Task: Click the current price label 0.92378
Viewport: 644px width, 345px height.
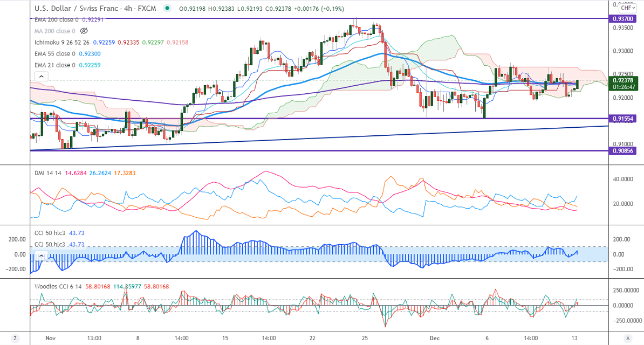Action: point(622,80)
